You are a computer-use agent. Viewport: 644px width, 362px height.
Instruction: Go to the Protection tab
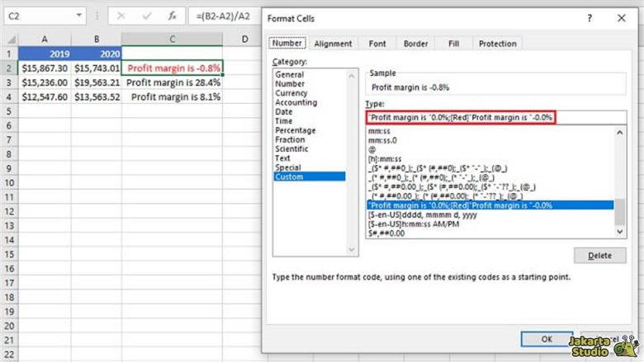point(497,44)
